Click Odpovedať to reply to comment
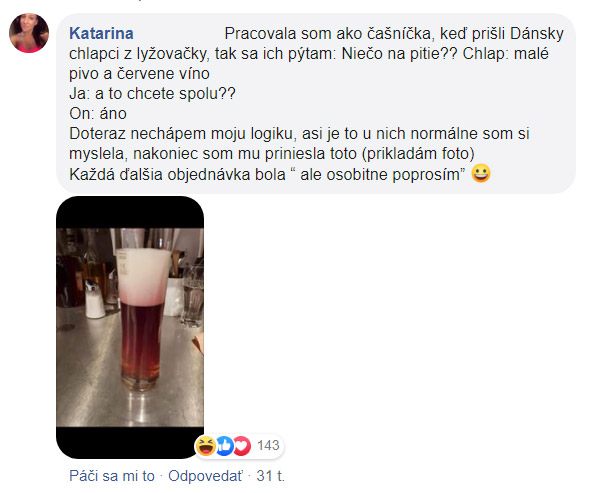602x493 pixels. [205, 476]
